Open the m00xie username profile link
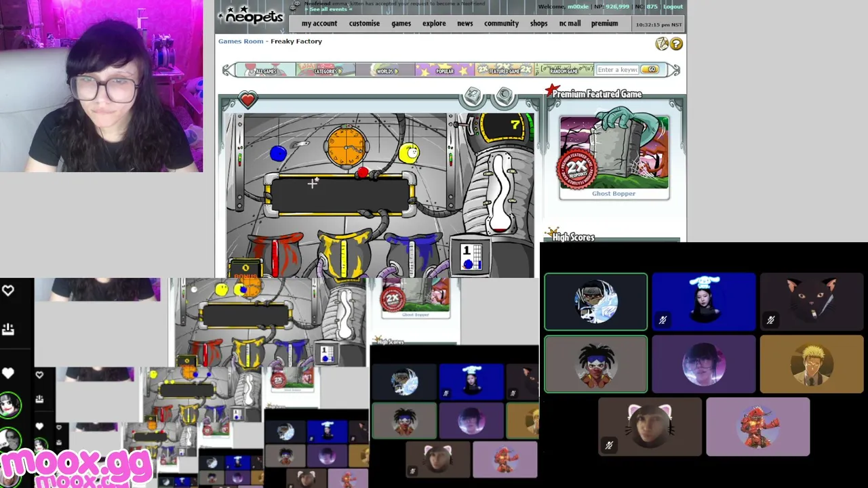This screenshot has width=868, height=488. [578, 7]
